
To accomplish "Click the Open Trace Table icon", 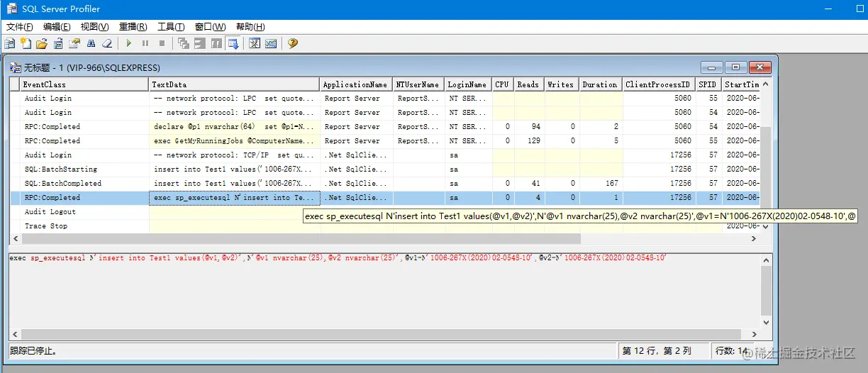I will pyautogui.click(x=58, y=43).
